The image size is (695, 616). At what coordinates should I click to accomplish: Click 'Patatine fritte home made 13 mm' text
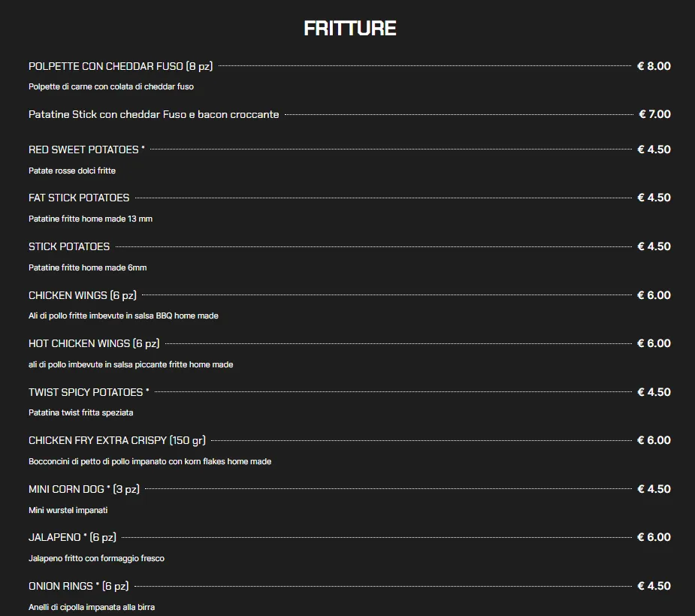[90, 219]
